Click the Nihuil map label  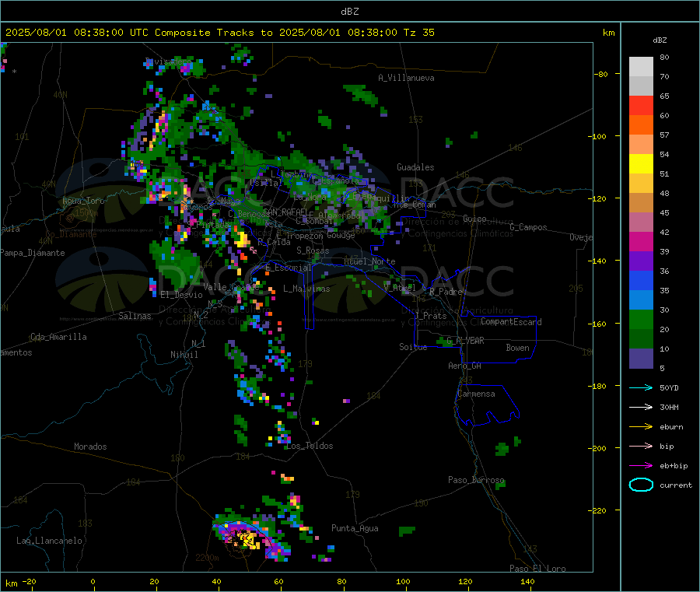pyautogui.click(x=184, y=355)
